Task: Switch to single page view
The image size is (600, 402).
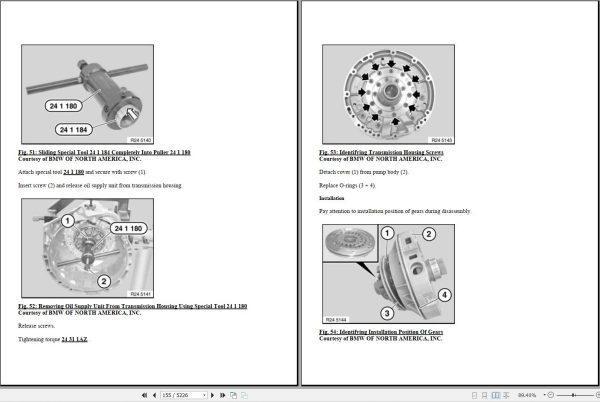Action: click(474, 395)
